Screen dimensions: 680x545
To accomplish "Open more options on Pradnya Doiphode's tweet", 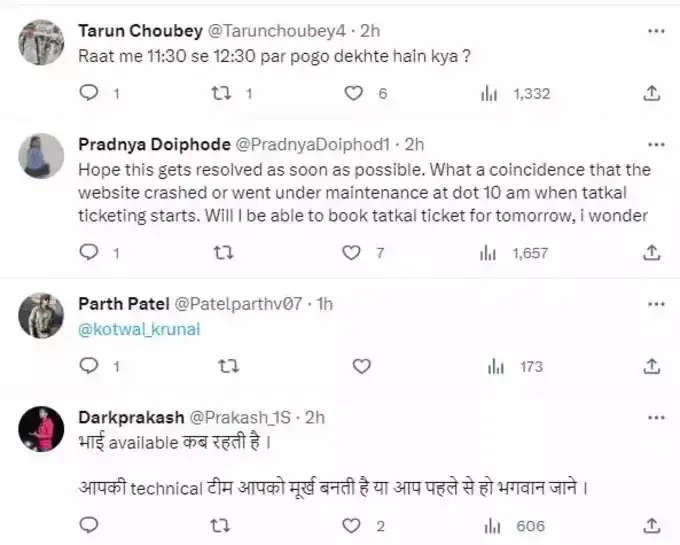I will coord(656,145).
